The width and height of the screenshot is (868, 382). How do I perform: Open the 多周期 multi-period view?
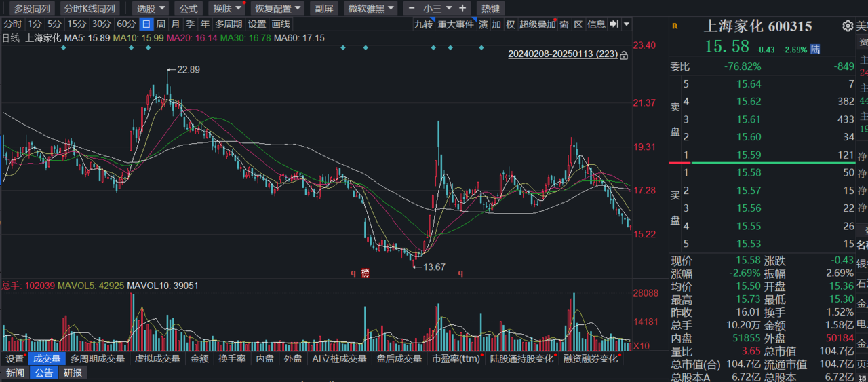click(229, 24)
